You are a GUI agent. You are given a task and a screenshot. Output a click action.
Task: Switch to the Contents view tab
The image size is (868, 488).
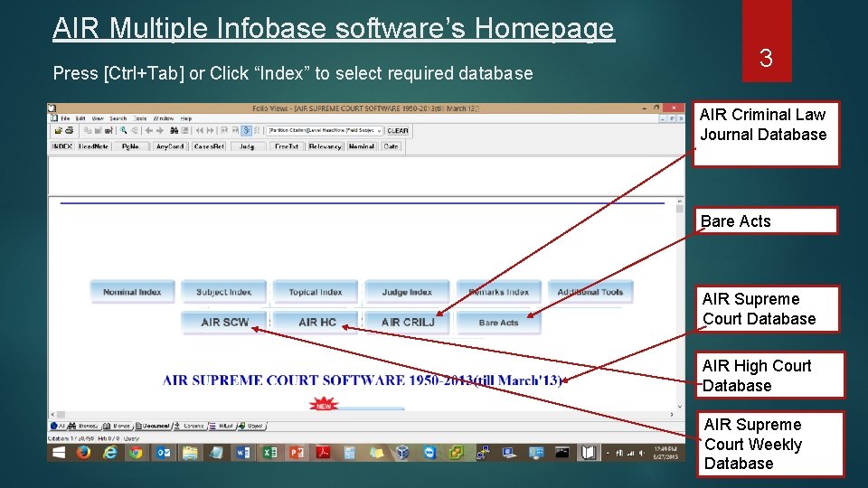click(x=190, y=426)
